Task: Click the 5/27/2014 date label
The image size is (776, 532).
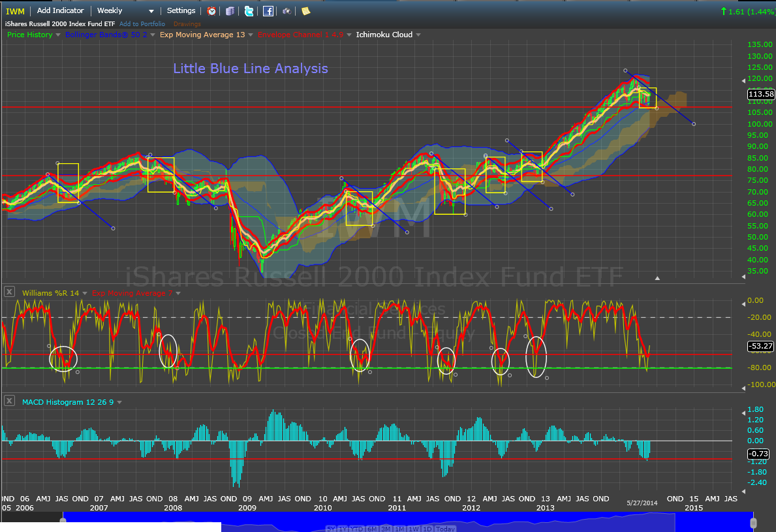Action: (642, 503)
